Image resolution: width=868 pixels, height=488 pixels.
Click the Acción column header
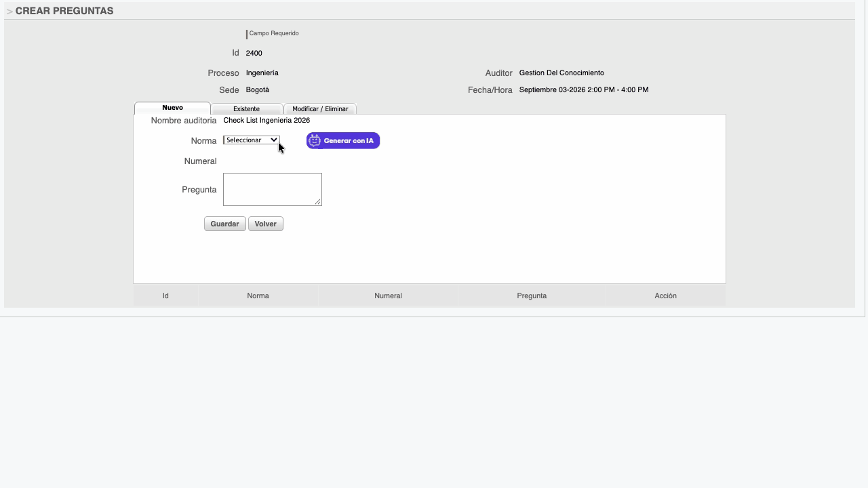tap(665, 296)
